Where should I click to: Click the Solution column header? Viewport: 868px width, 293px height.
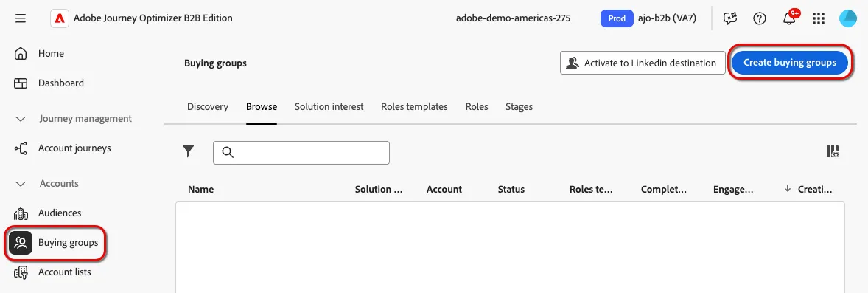click(x=379, y=189)
